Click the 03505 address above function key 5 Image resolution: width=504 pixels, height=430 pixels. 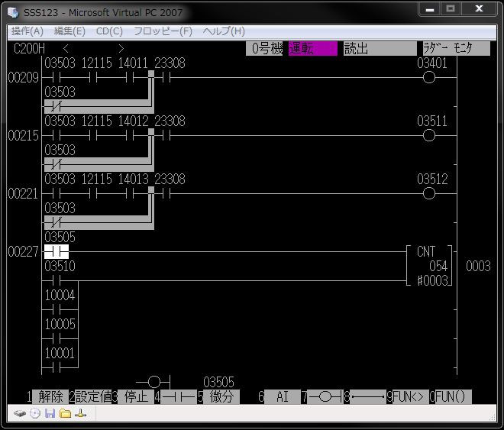[x=218, y=382]
